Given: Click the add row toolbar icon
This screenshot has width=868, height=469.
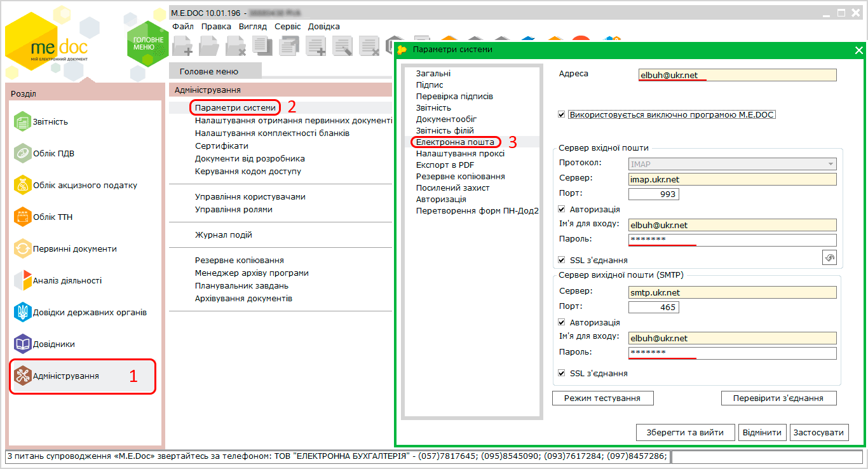Looking at the screenshot, I should [x=316, y=46].
